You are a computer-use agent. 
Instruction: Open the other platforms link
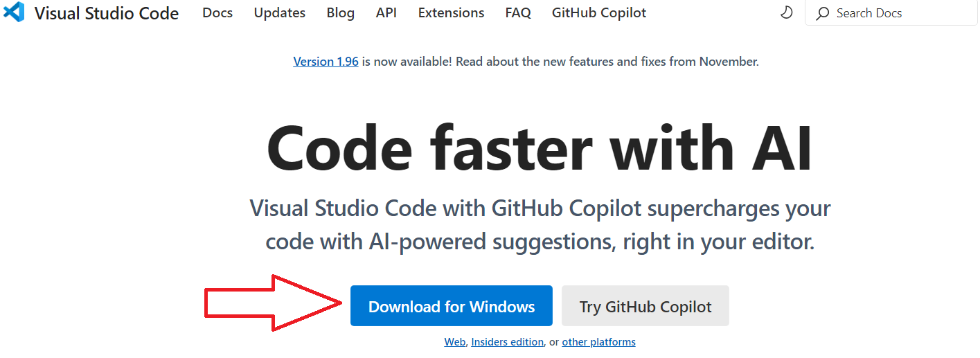click(598, 342)
